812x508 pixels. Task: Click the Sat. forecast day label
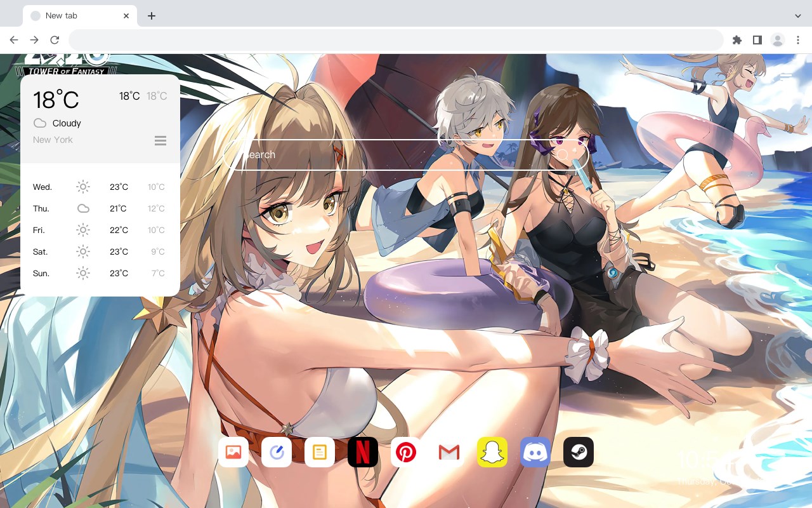[41, 251]
